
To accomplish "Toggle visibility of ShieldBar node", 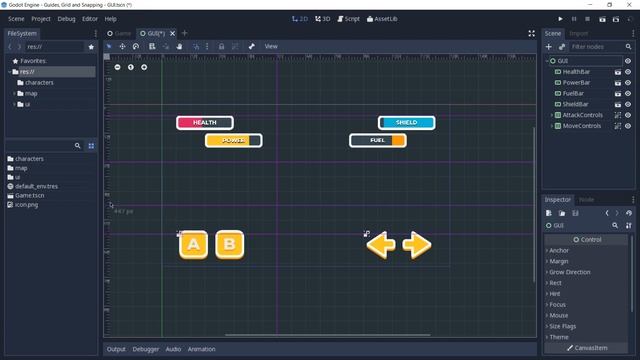I will click(628, 104).
